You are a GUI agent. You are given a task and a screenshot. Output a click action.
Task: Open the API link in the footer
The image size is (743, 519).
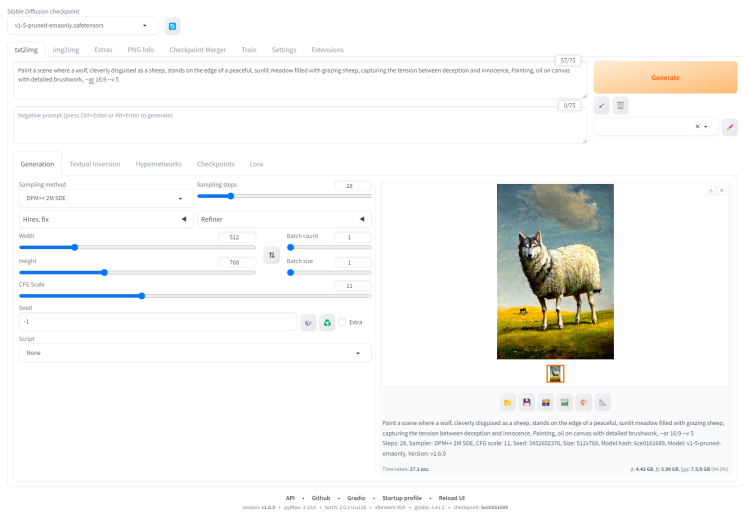click(290, 498)
